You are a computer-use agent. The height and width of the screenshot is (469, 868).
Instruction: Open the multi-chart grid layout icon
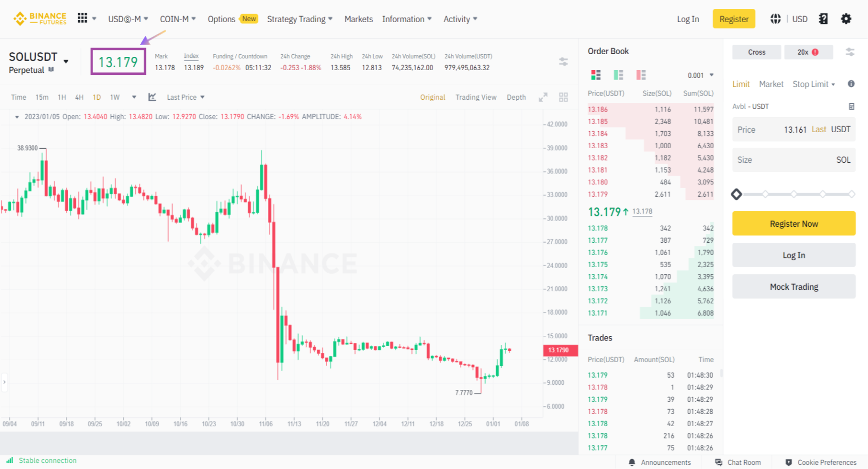click(x=563, y=97)
